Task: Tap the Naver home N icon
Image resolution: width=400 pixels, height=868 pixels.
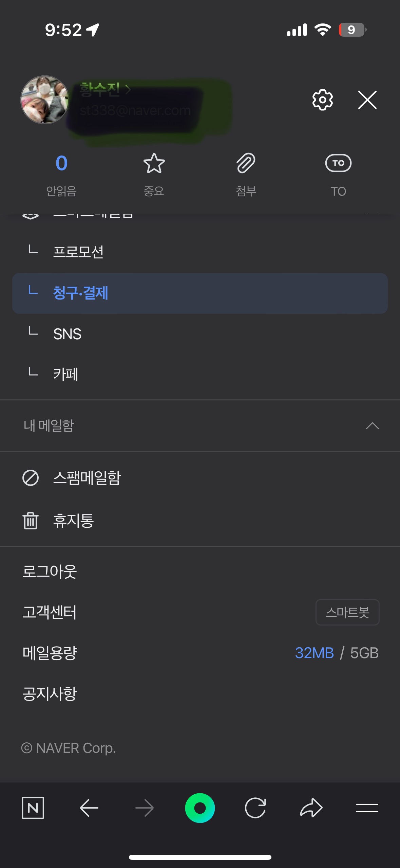Action: click(x=33, y=808)
